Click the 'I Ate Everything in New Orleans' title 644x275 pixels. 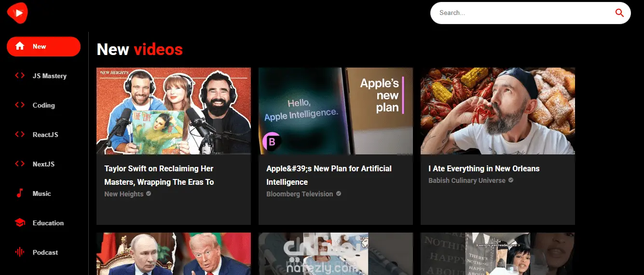click(484, 168)
